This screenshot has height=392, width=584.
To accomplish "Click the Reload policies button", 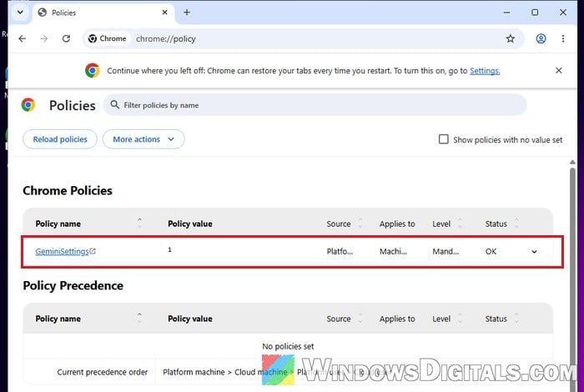I will point(60,139).
